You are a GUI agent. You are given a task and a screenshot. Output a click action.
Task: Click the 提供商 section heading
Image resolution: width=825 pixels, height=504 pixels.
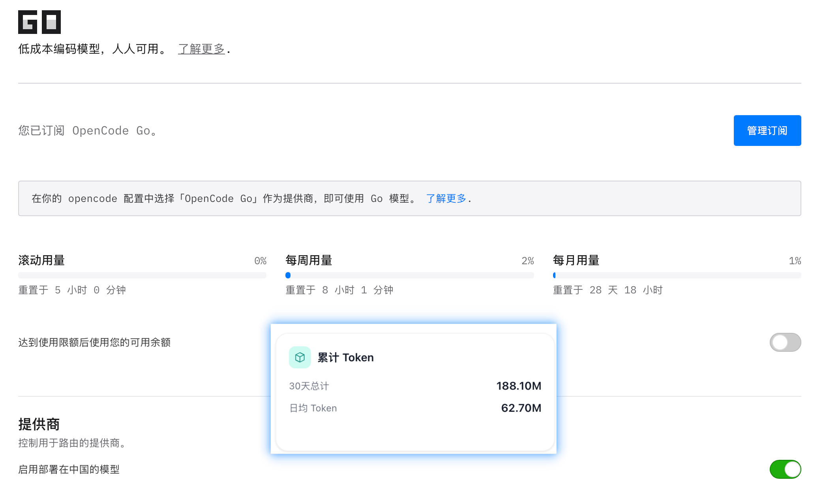[x=39, y=424]
